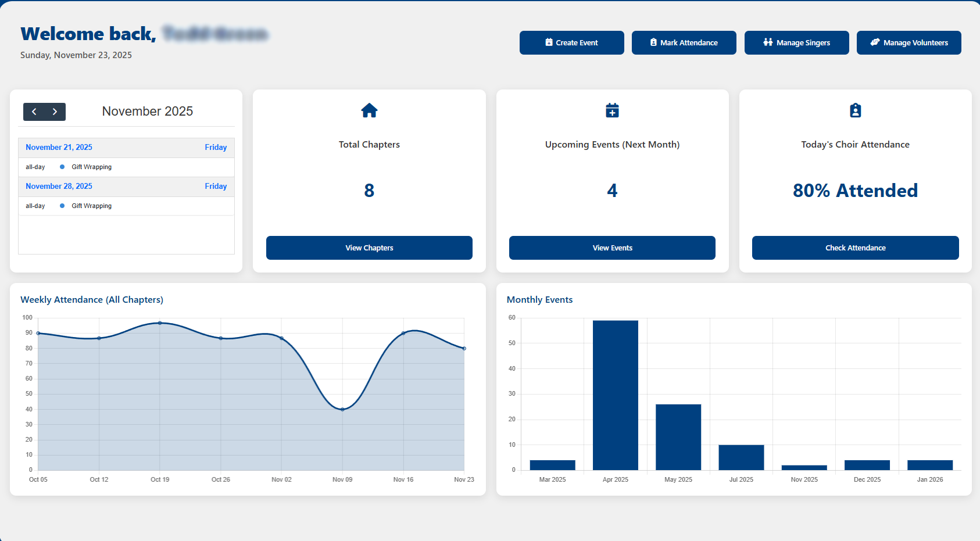This screenshot has width=980, height=541.
Task: Select the attendance badge icon on Today's Choir card
Action: point(855,110)
